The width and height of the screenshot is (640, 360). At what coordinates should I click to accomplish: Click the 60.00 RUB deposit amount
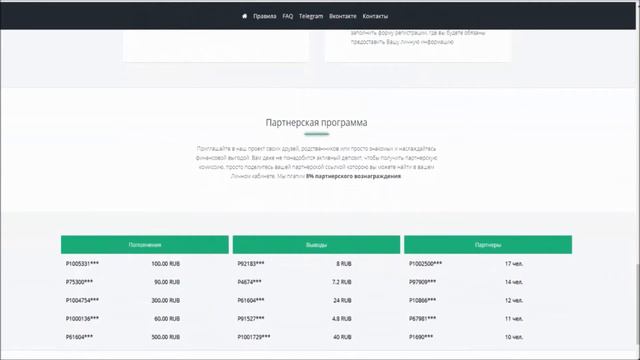coord(167,319)
